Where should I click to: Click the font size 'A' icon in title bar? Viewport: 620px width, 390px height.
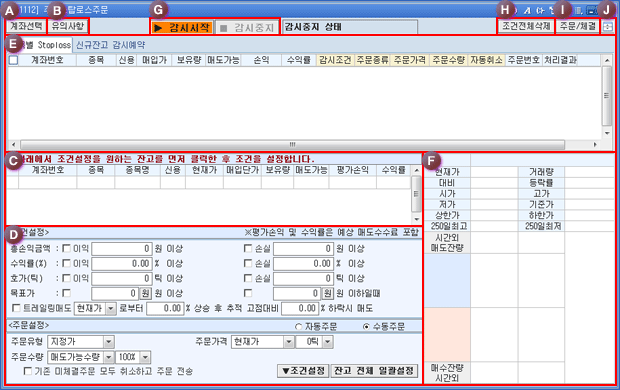coord(527,10)
